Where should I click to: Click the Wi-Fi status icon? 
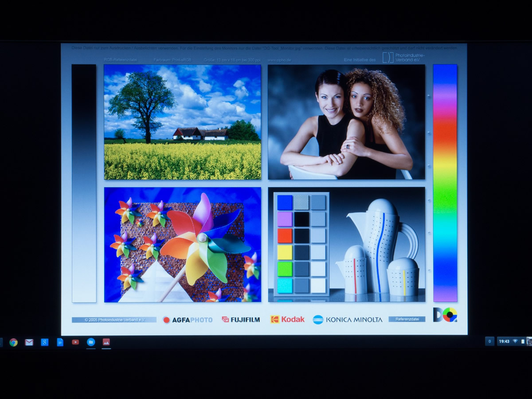tap(515, 341)
